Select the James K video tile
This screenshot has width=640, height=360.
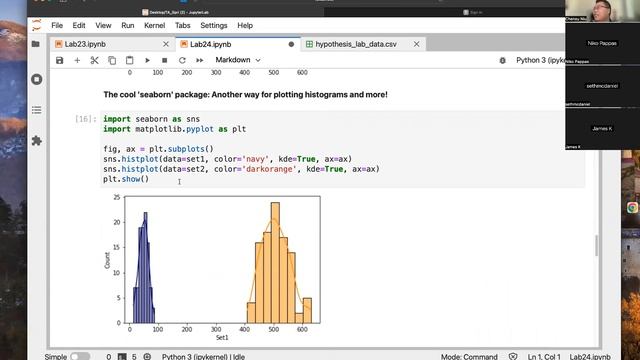(x=602, y=129)
